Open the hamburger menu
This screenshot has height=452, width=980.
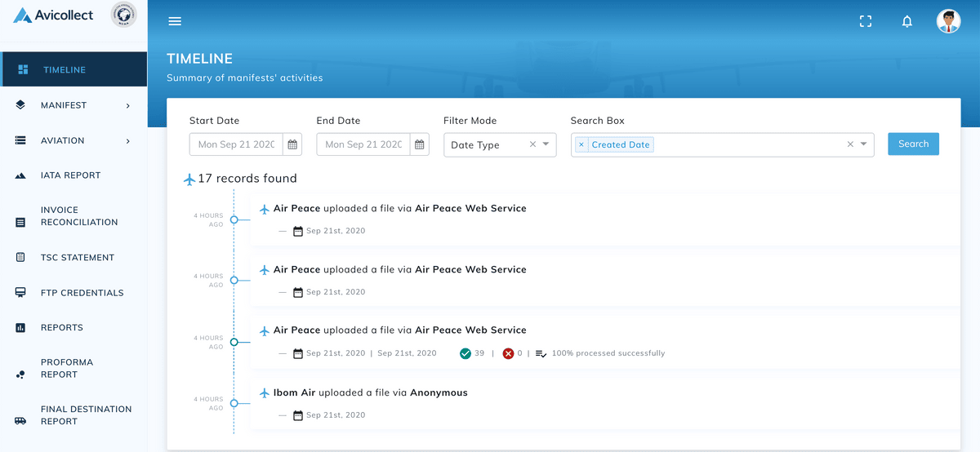tap(175, 21)
